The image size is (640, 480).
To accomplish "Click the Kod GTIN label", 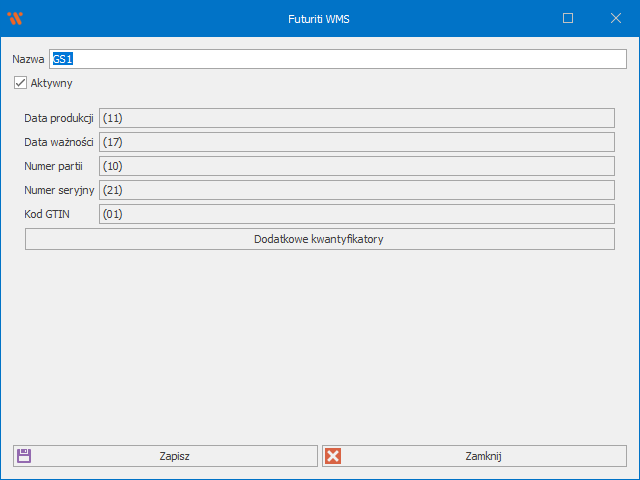I will (x=46, y=214).
